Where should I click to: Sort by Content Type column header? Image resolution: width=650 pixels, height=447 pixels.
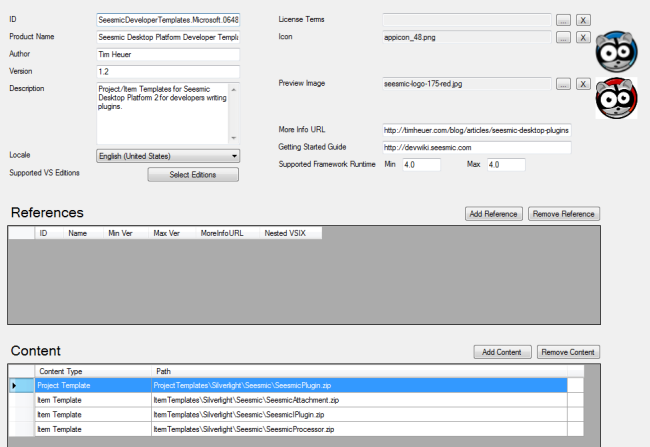[93, 371]
